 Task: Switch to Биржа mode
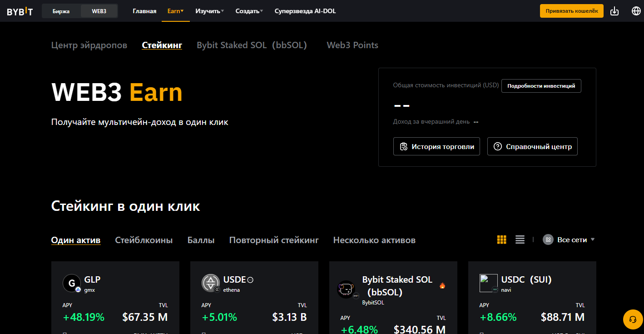click(x=61, y=11)
